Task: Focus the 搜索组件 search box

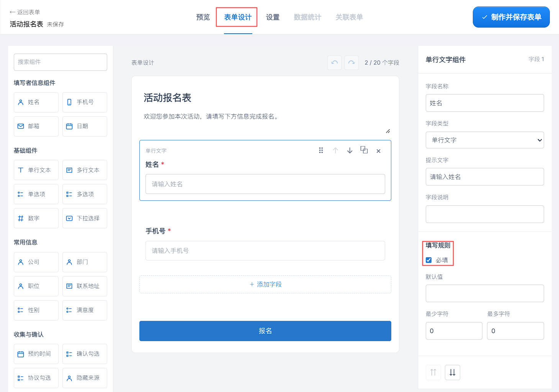Action: [60, 62]
